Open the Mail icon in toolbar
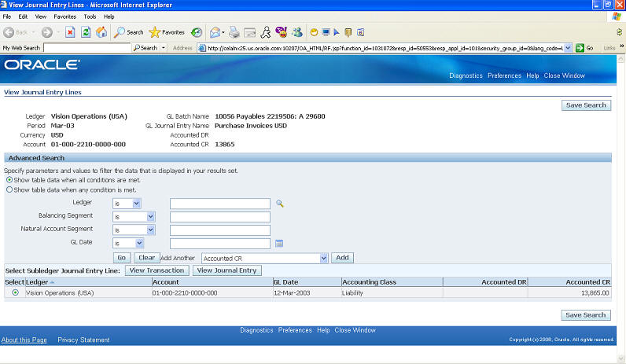This screenshot has width=626, height=364. [215, 32]
